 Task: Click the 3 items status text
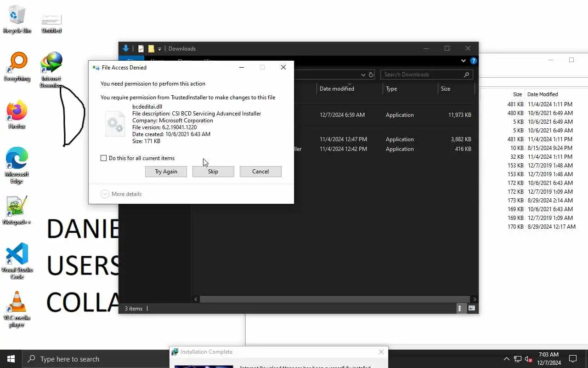134,309
